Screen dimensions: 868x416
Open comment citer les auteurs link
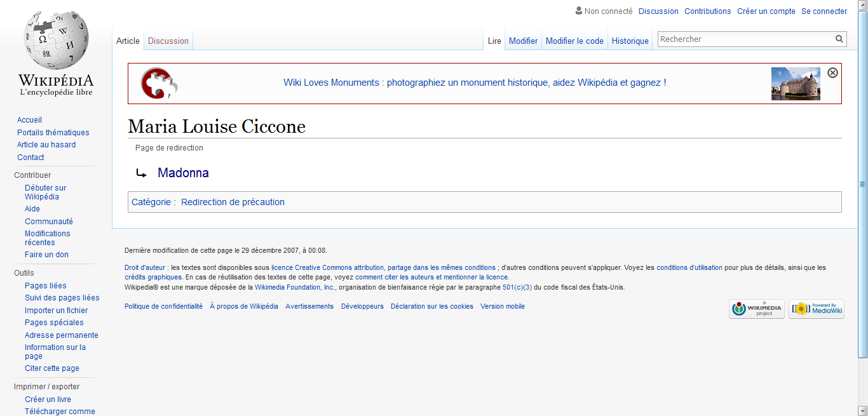point(431,278)
